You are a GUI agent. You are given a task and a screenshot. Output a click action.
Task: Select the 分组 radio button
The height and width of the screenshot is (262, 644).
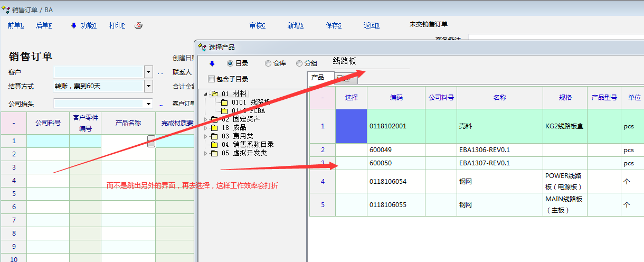point(299,63)
